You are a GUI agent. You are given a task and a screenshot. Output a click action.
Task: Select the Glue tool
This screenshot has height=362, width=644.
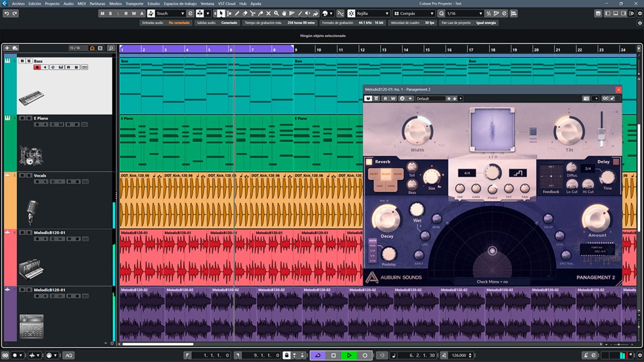261,13
